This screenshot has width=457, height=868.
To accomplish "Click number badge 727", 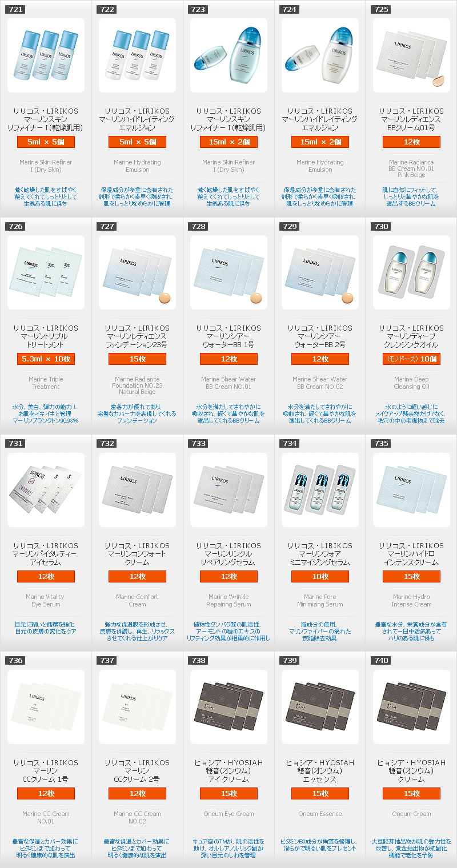I will coord(106,226).
